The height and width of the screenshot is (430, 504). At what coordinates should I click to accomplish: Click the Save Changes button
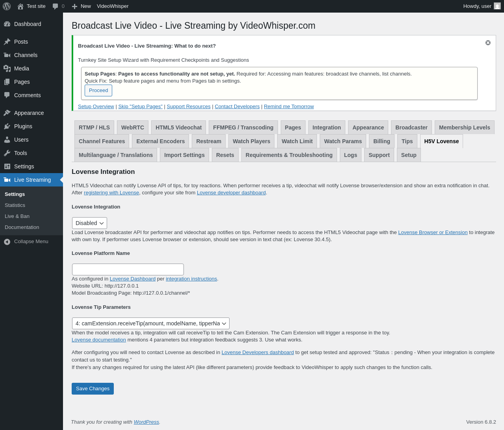point(93,389)
